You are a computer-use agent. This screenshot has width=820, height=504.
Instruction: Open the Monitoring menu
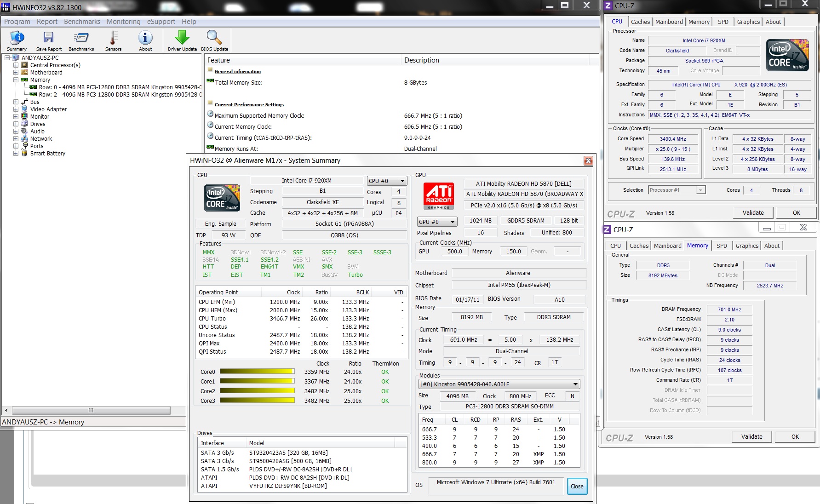(124, 22)
